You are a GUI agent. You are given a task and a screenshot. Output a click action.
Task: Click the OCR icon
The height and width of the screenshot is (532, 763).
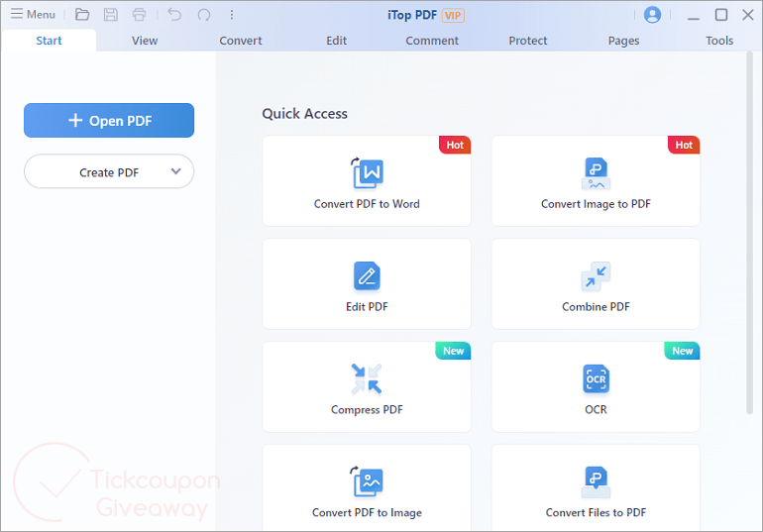(596, 378)
